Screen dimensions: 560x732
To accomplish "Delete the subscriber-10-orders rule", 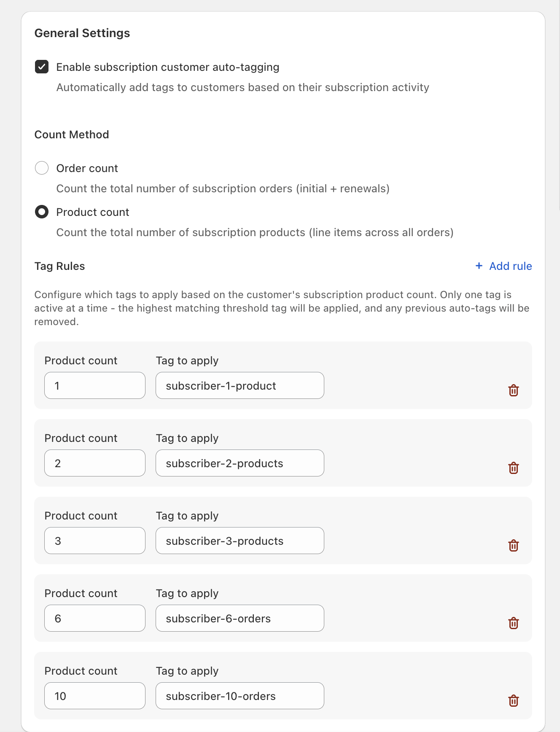I will pyautogui.click(x=514, y=701).
